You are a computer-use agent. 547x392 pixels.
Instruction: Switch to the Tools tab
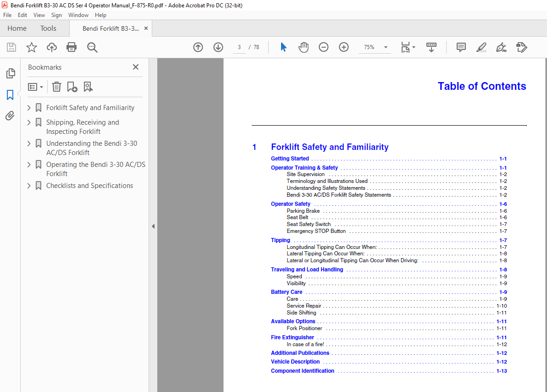(x=48, y=28)
